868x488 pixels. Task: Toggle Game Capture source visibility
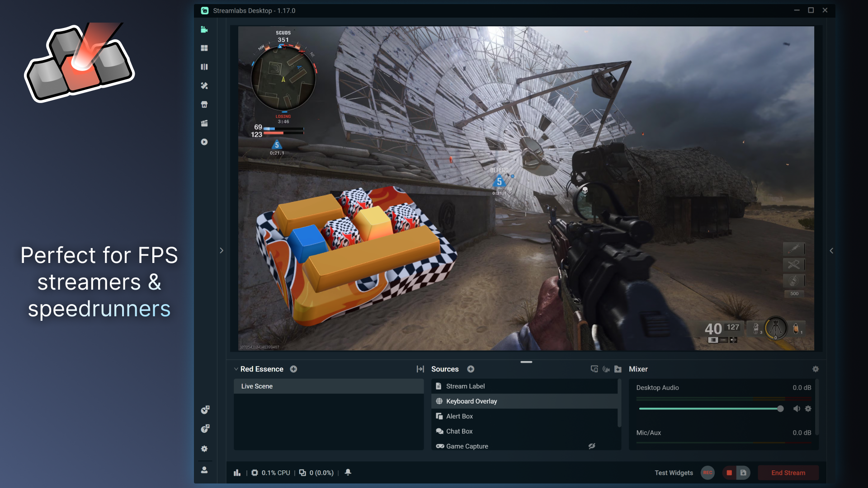592,446
